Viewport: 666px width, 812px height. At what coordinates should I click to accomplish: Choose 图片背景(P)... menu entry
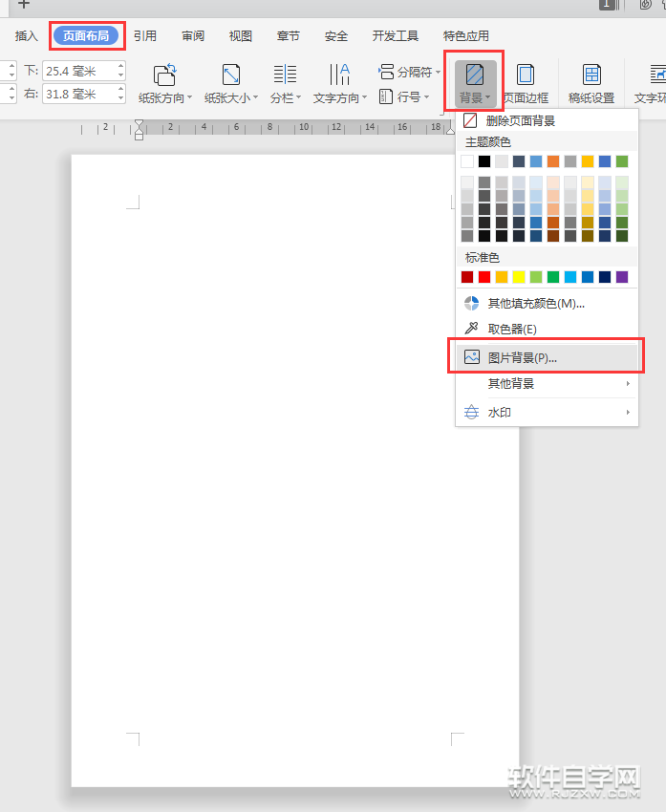tap(522, 357)
